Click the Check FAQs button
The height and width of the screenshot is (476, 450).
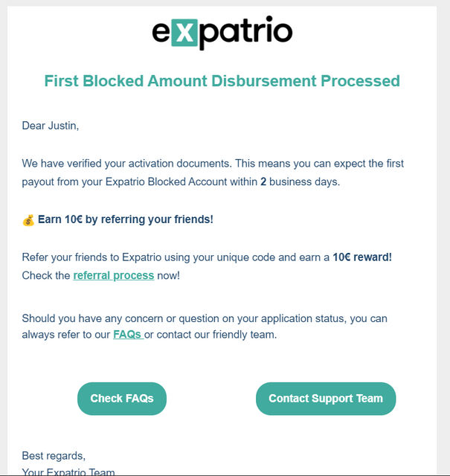point(122,399)
